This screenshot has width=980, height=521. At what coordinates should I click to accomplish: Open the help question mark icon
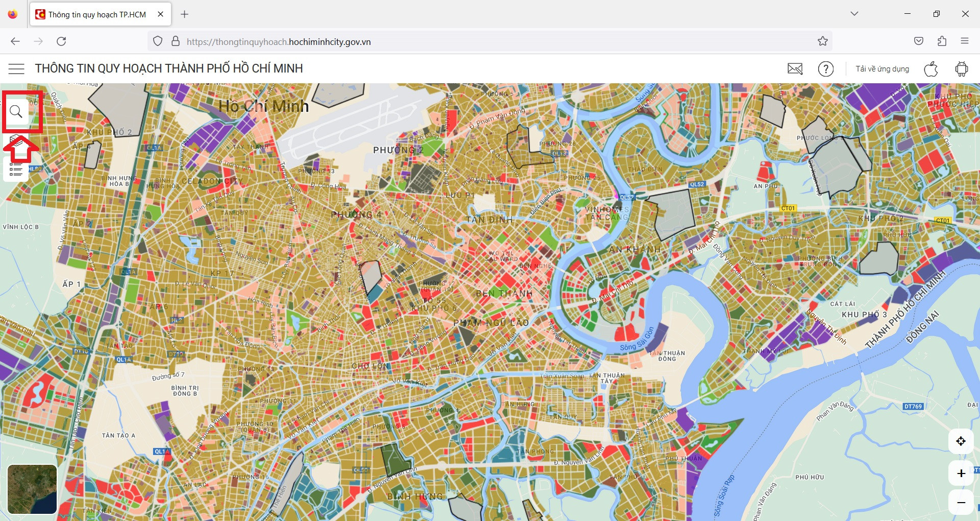click(x=825, y=69)
